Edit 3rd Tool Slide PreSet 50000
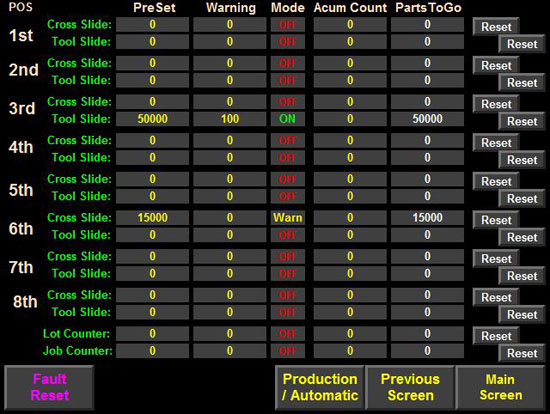Viewport: 550px width, 414px height. [152, 119]
